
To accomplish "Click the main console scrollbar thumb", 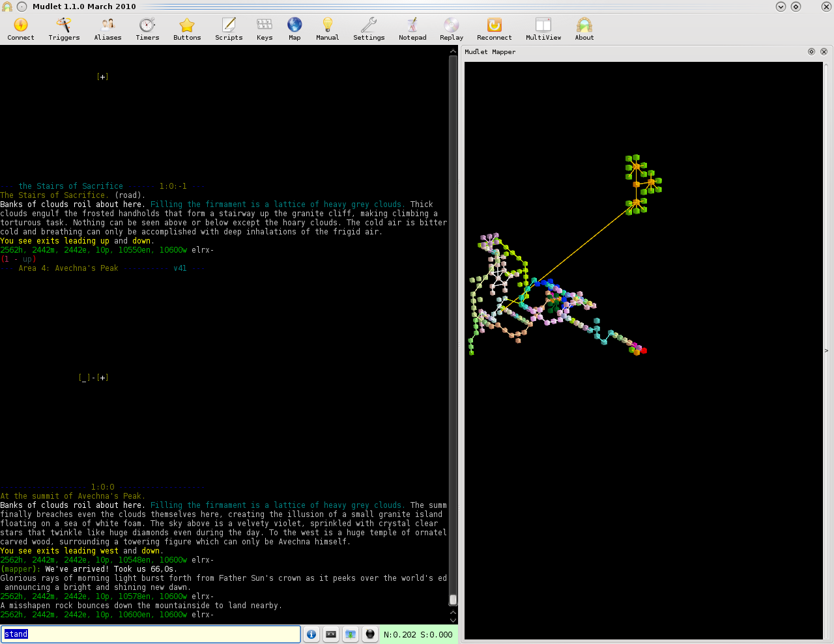I will (453, 600).
